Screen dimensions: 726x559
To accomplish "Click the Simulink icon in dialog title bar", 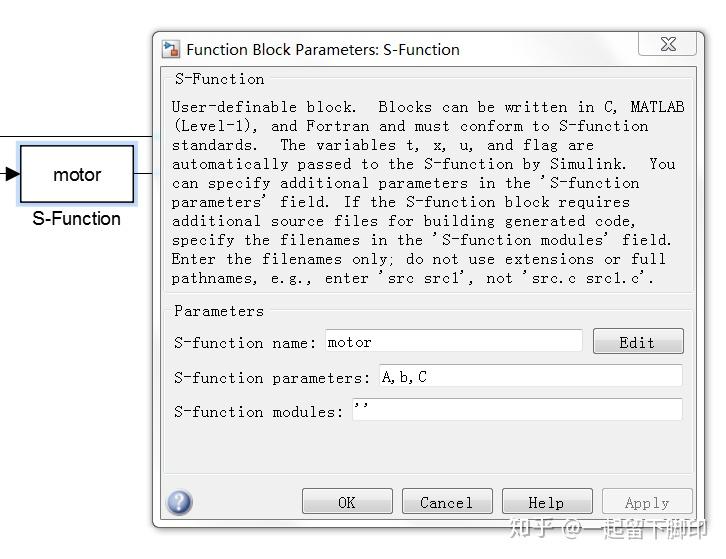I will tap(171, 49).
